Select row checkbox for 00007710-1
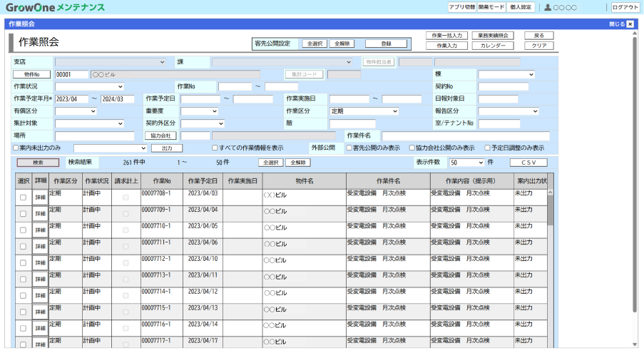644x353 pixels. [23, 230]
